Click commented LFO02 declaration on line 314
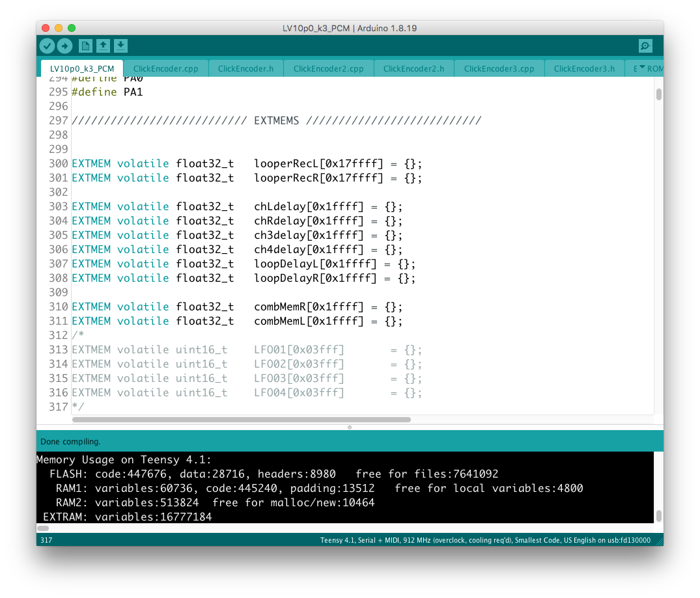 click(x=246, y=364)
